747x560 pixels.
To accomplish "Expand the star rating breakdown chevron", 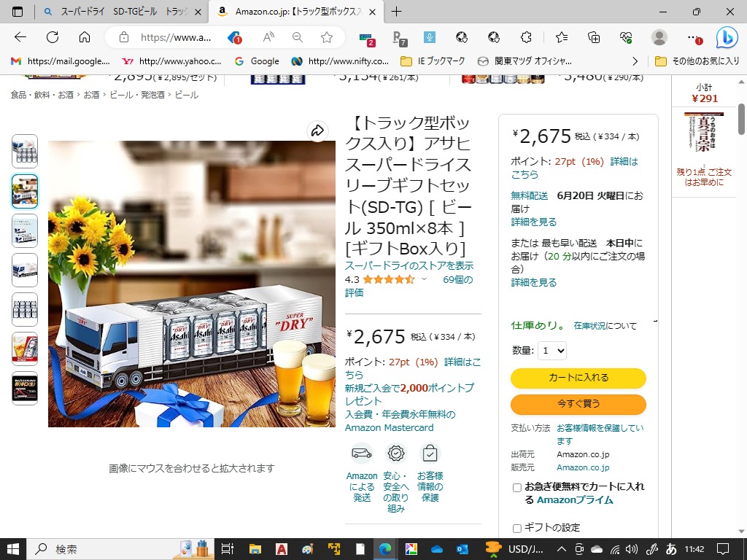I will 424,279.
